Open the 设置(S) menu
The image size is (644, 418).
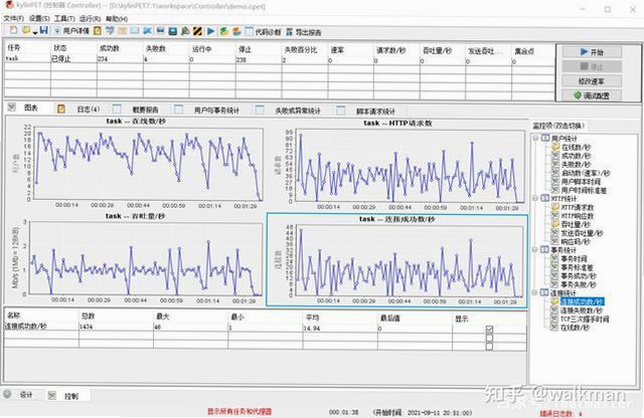[x=39, y=18]
